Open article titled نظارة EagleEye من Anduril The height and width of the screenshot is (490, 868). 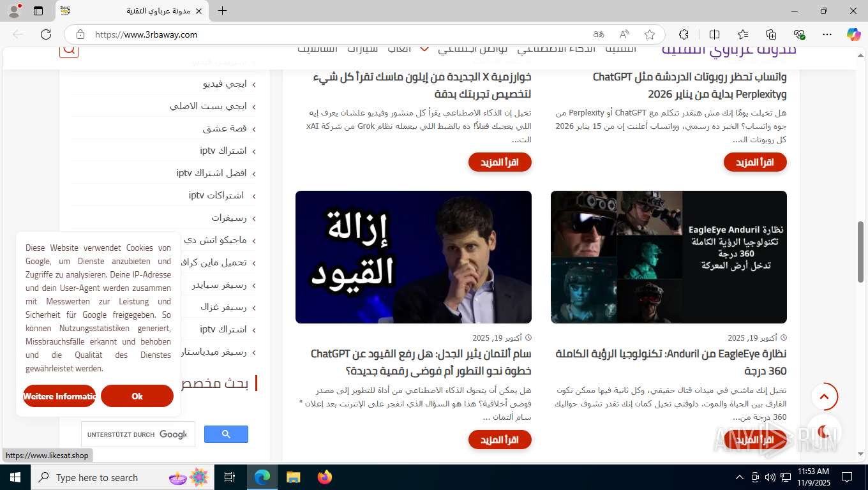[671, 362]
